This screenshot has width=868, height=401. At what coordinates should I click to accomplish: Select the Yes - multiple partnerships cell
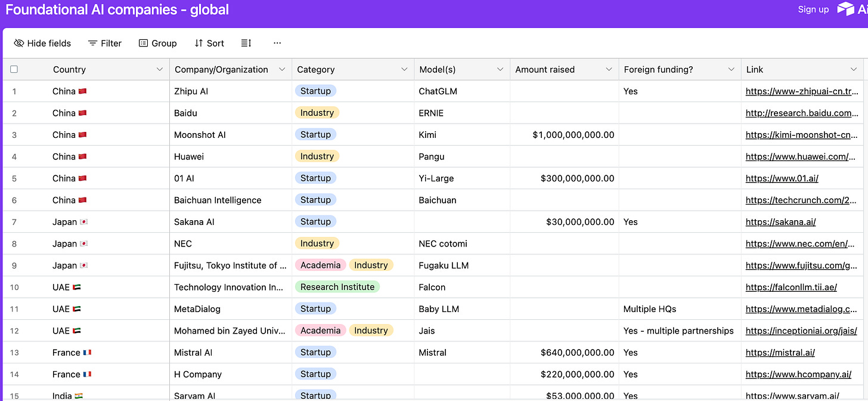point(680,331)
